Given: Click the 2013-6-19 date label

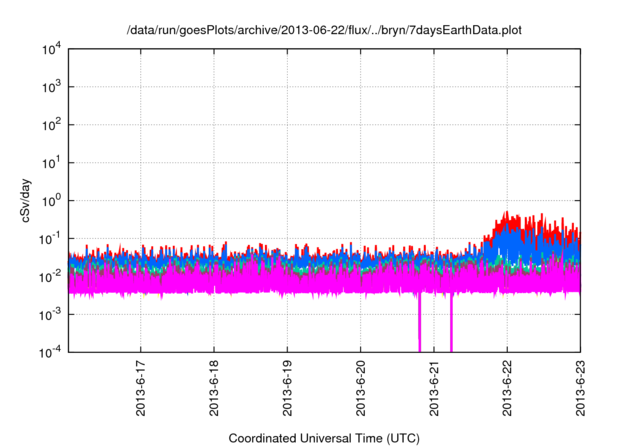Looking at the screenshot, I should (x=287, y=388).
